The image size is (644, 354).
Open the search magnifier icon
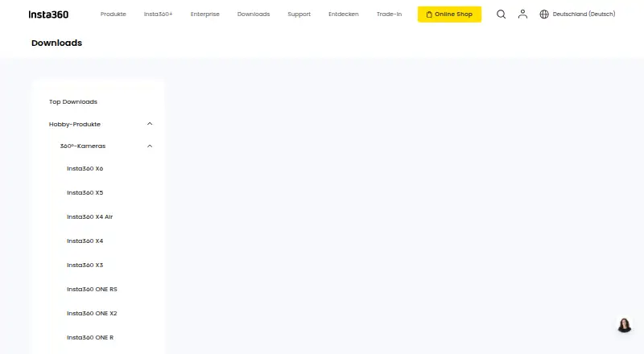coord(501,14)
